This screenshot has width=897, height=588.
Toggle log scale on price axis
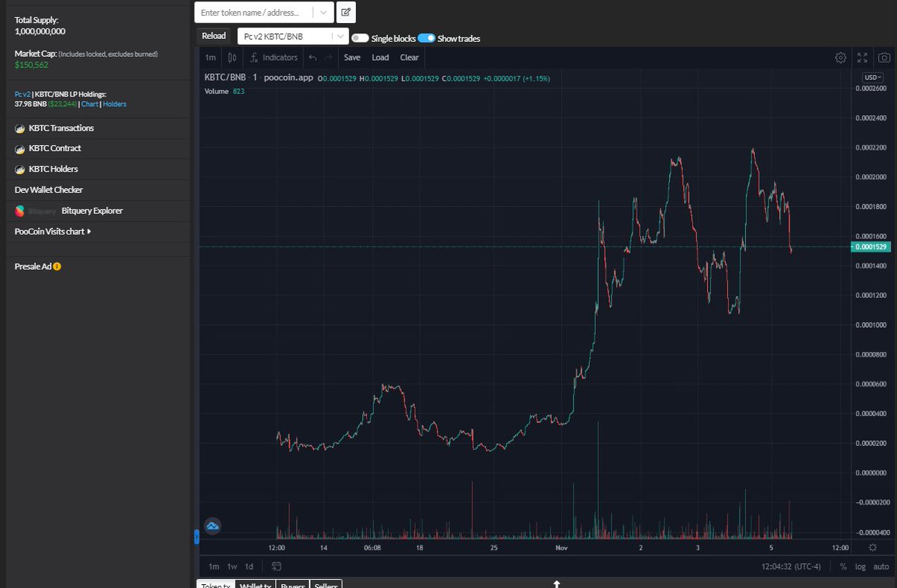(x=861, y=566)
